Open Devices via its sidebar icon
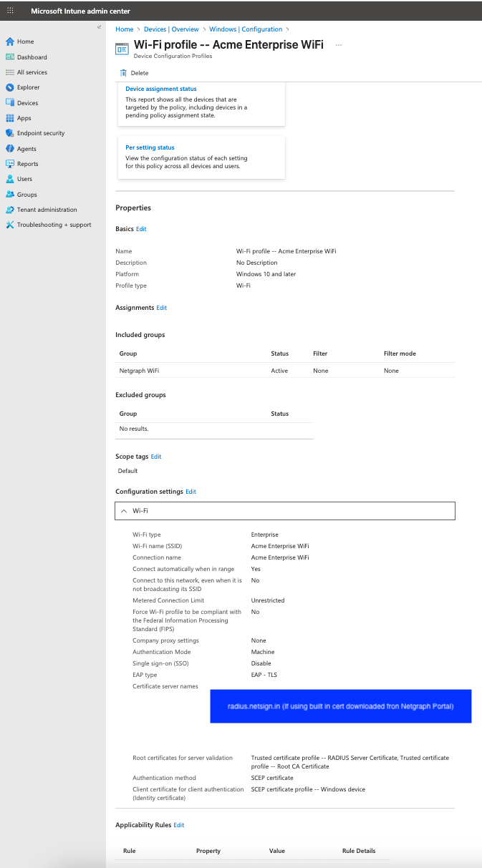This screenshot has width=482, height=868. click(x=10, y=103)
